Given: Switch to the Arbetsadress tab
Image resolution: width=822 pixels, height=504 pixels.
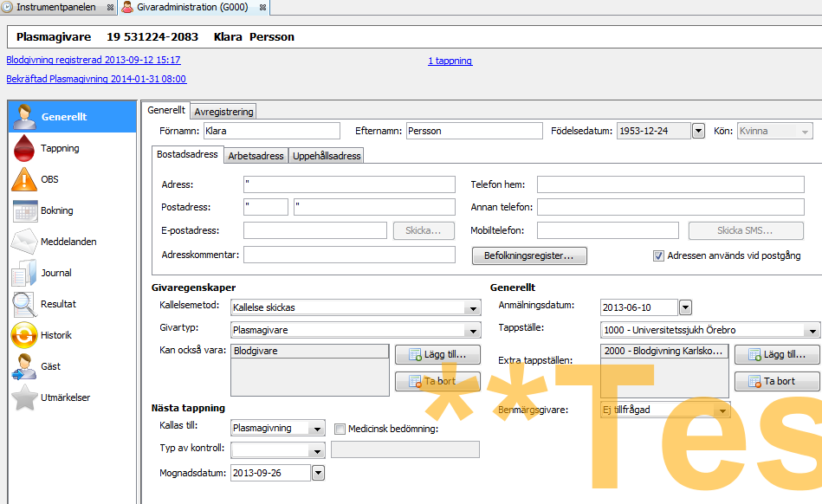Looking at the screenshot, I should coord(256,156).
